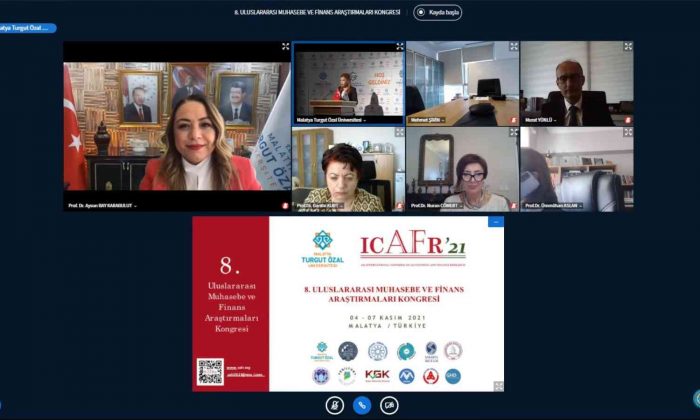Leave audio using blue phone button
This screenshot has height=420, width=700.
tap(362, 404)
